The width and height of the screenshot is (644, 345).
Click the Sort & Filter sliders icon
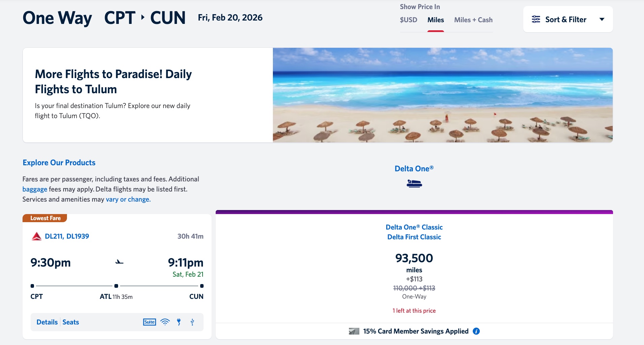536,20
